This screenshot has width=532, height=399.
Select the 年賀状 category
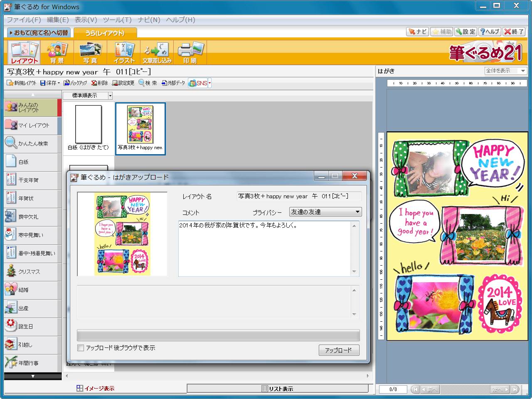33,199
